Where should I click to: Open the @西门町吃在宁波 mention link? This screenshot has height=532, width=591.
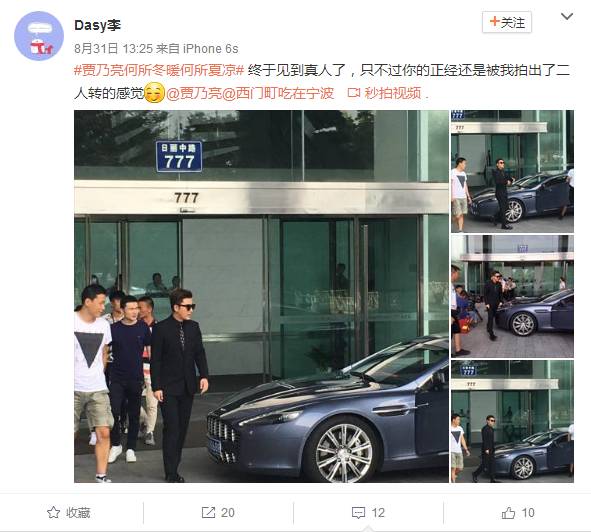278,93
